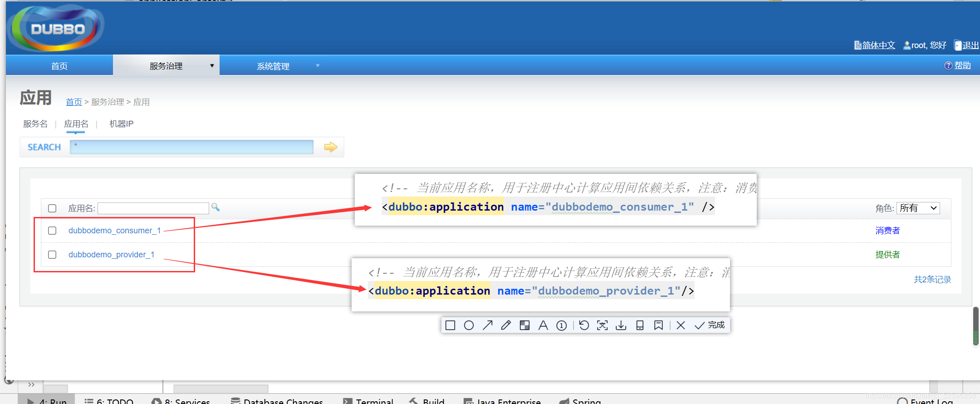Click the screenshot text recognition icon
This screenshot has width=980, height=404.
tap(603, 325)
